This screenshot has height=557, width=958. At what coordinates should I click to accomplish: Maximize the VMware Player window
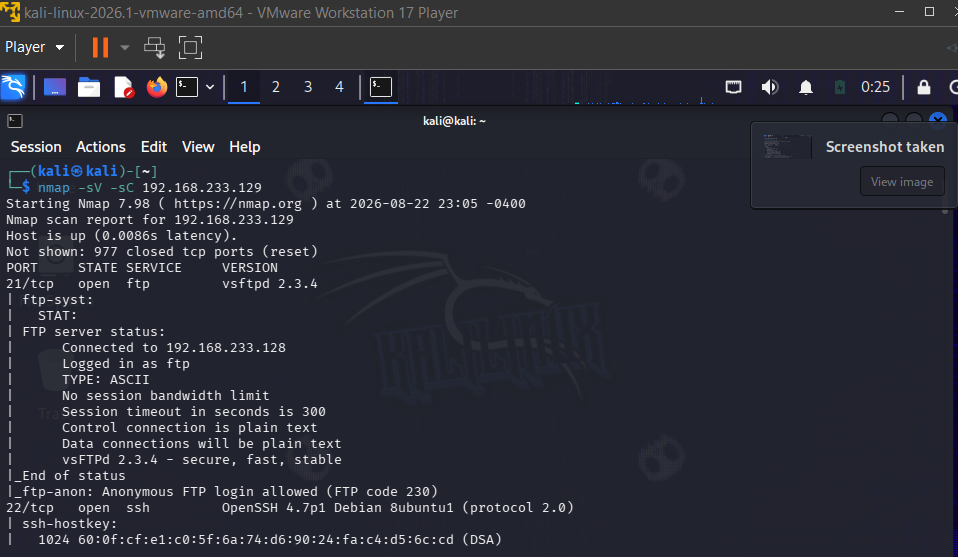tap(929, 12)
